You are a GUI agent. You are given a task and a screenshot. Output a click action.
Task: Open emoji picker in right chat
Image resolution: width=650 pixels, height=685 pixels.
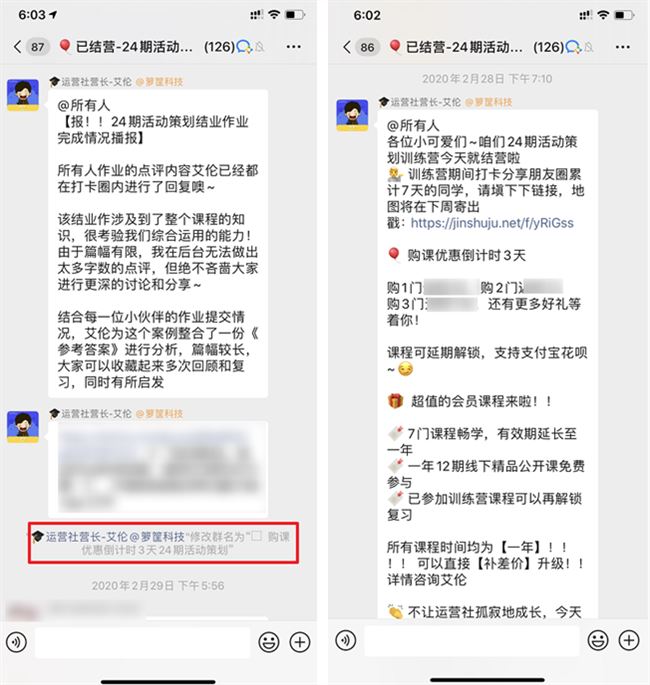[598, 640]
